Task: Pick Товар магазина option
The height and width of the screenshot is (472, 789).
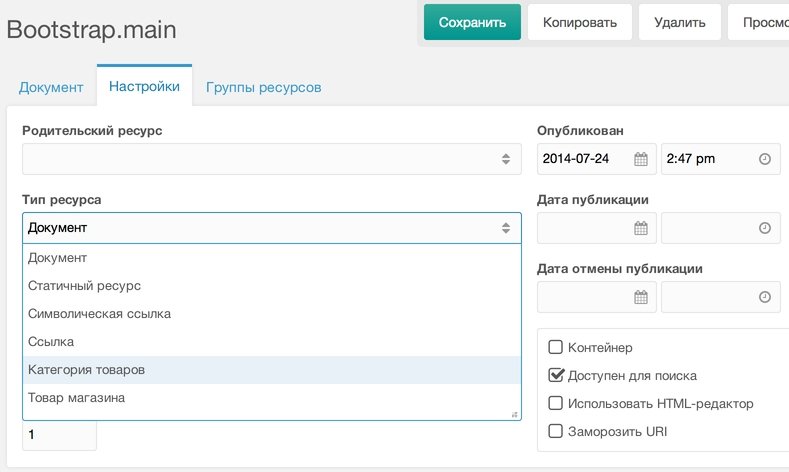Action: (x=272, y=398)
